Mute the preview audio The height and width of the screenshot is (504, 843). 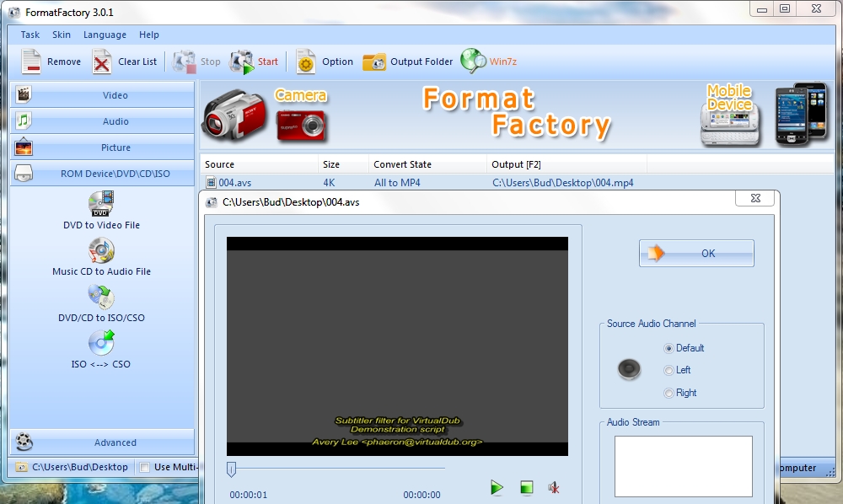click(554, 487)
